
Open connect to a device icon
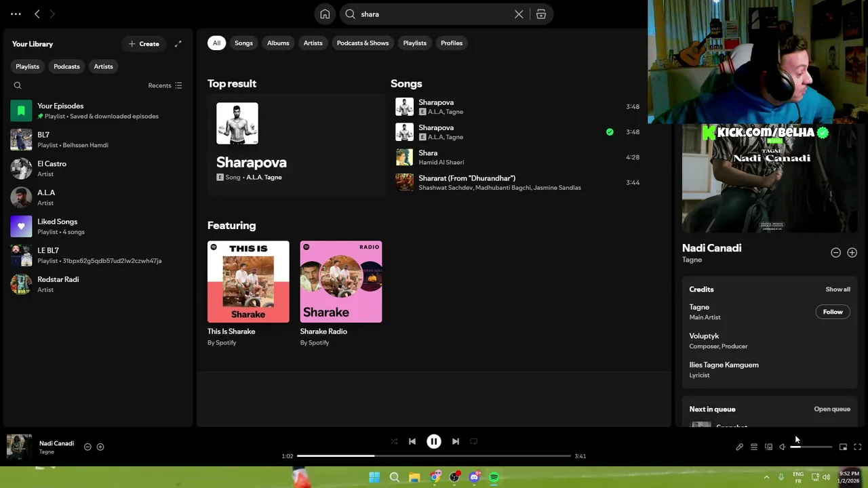768,447
